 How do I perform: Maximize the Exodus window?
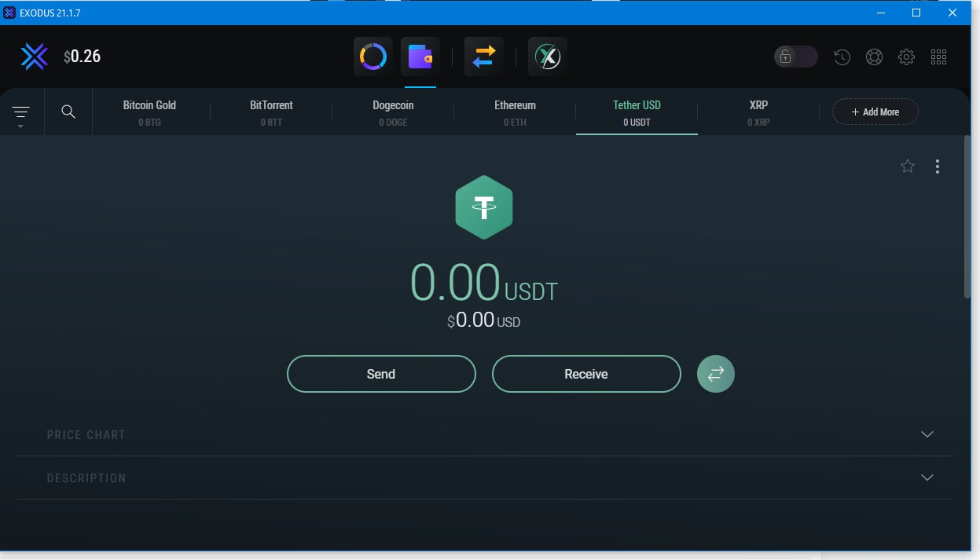coord(916,13)
